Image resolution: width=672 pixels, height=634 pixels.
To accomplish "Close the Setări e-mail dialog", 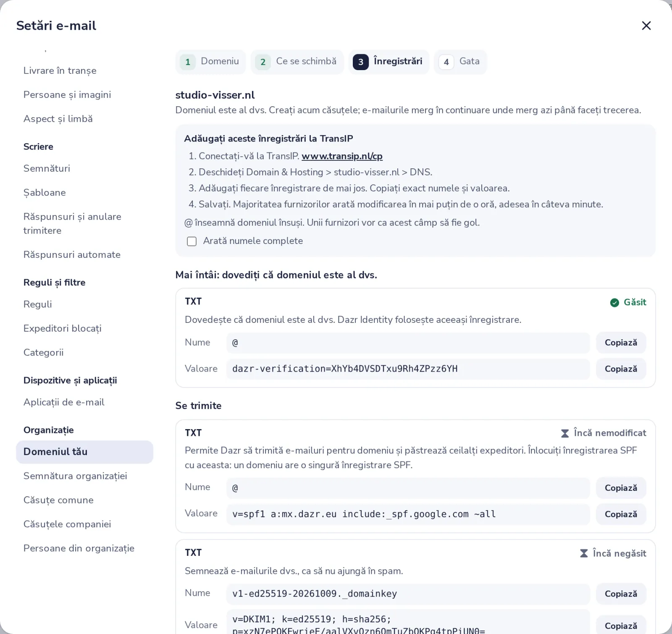I will pyautogui.click(x=646, y=26).
